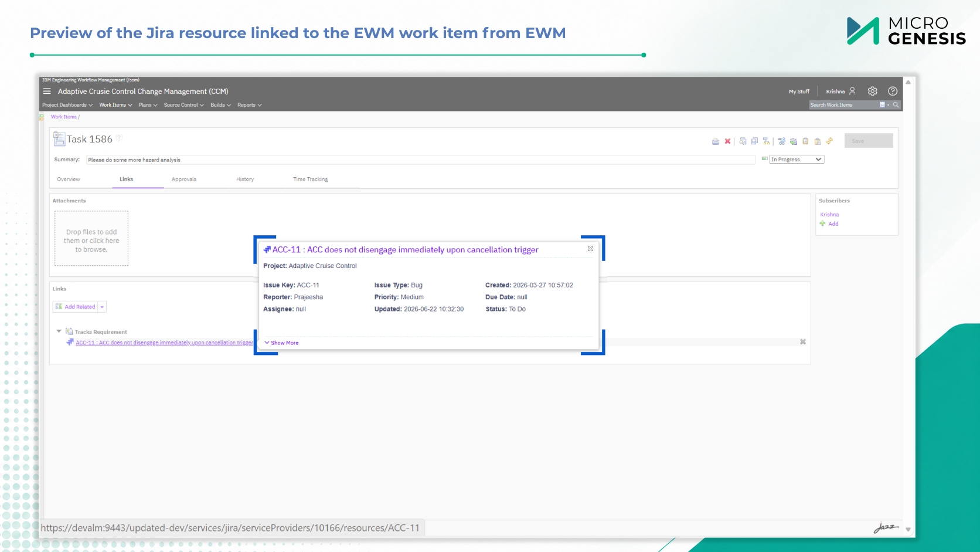
Task: Click the create child hierarchy icon
Action: pyautogui.click(x=766, y=141)
